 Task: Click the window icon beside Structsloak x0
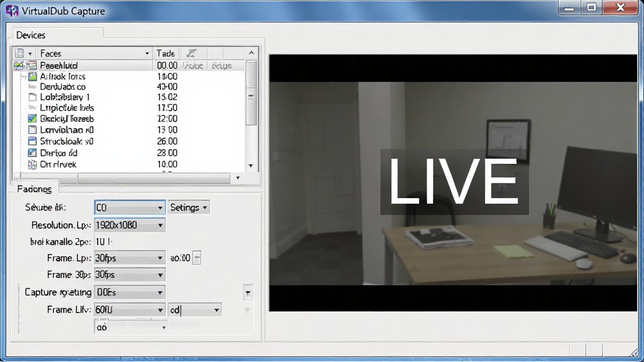coord(33,141)
